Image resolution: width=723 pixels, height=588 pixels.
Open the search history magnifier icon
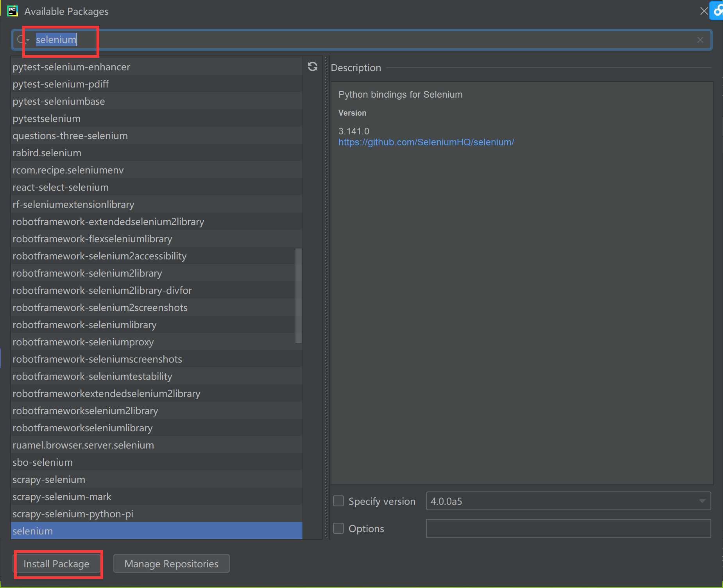(22, 40)
